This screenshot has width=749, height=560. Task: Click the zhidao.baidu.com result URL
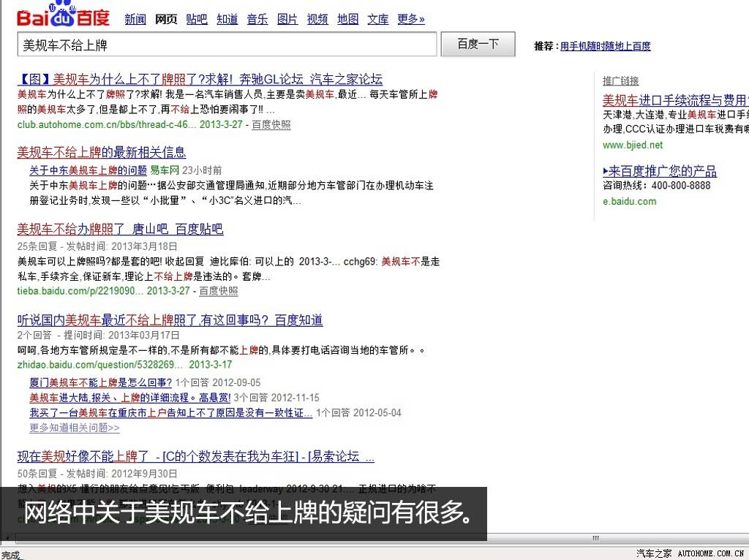99,365
